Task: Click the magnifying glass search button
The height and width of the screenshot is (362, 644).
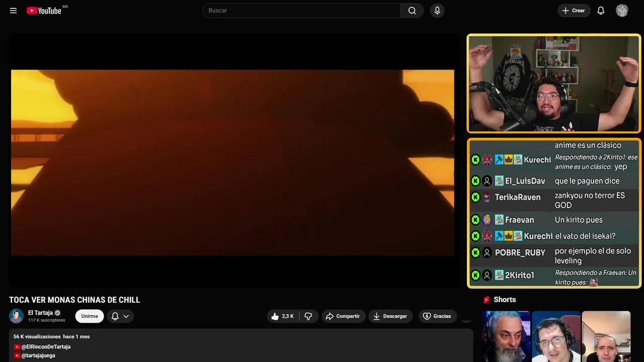Action: click(x=412, y=11)
